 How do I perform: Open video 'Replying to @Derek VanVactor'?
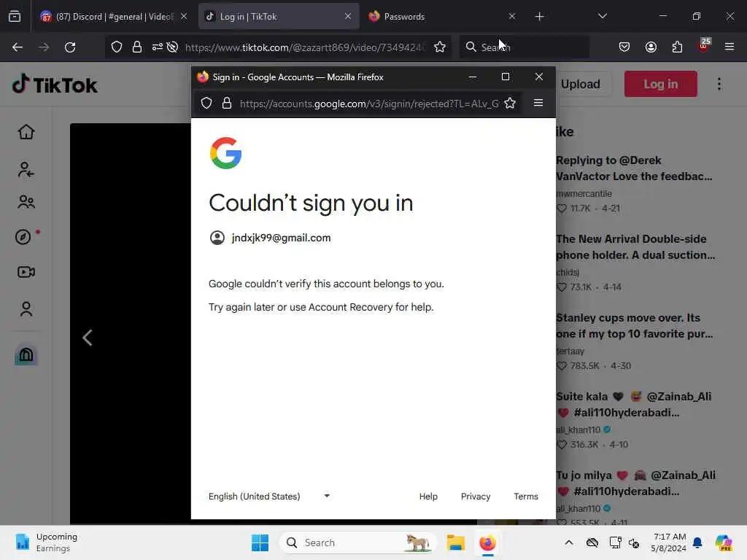[x=634, y=168]
